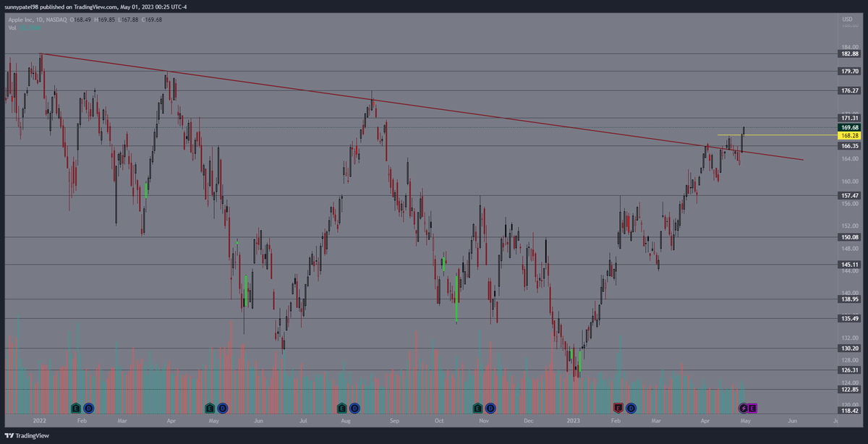Click the 2023 label on time axis
Screen dimensions: 868x444
click(573, 420)
